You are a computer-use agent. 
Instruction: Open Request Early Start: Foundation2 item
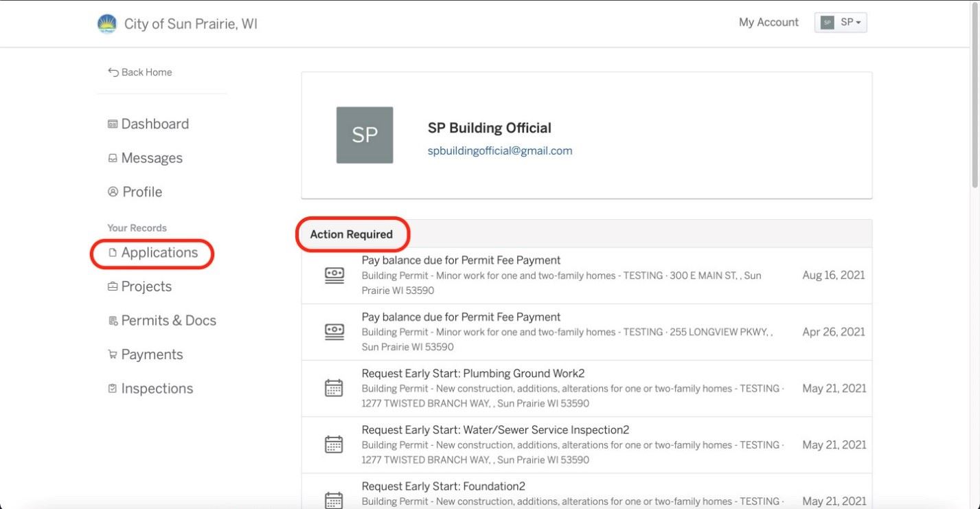(x=586, y=492)
